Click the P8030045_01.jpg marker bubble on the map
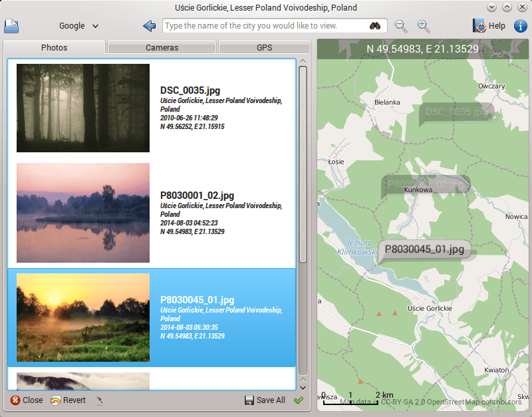Viewport: 532px width, 417px height. click(424, 249)
